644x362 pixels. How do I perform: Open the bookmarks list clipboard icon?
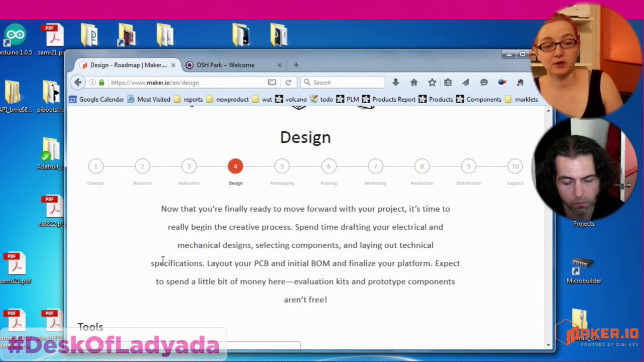coord(448,82)
